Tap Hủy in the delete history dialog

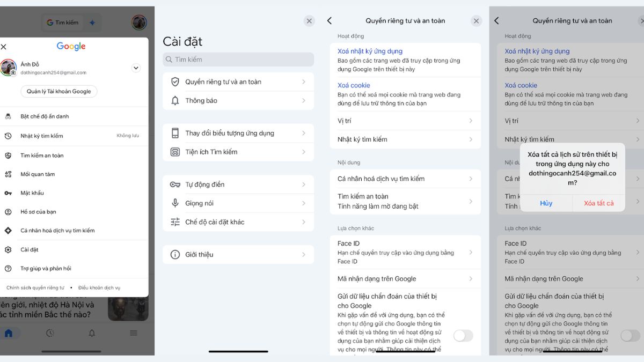(546, 203)
